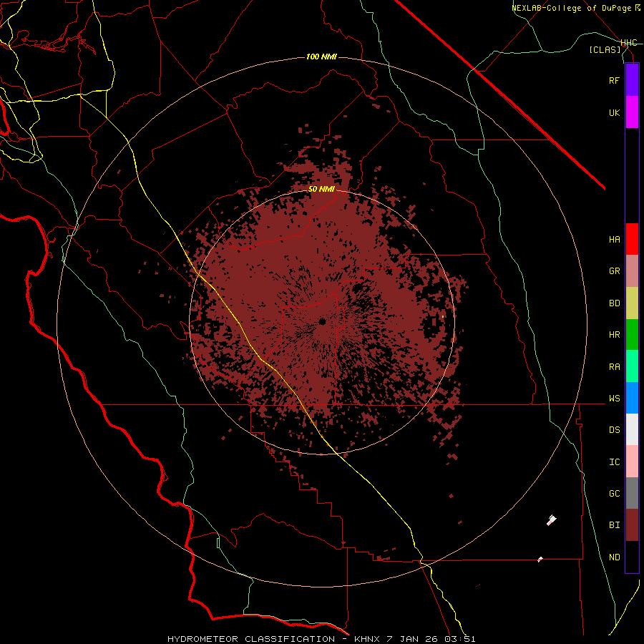Click the BD yellow legend swatch
This screenshot has width=644, height=644.
[x=632, y=303]
